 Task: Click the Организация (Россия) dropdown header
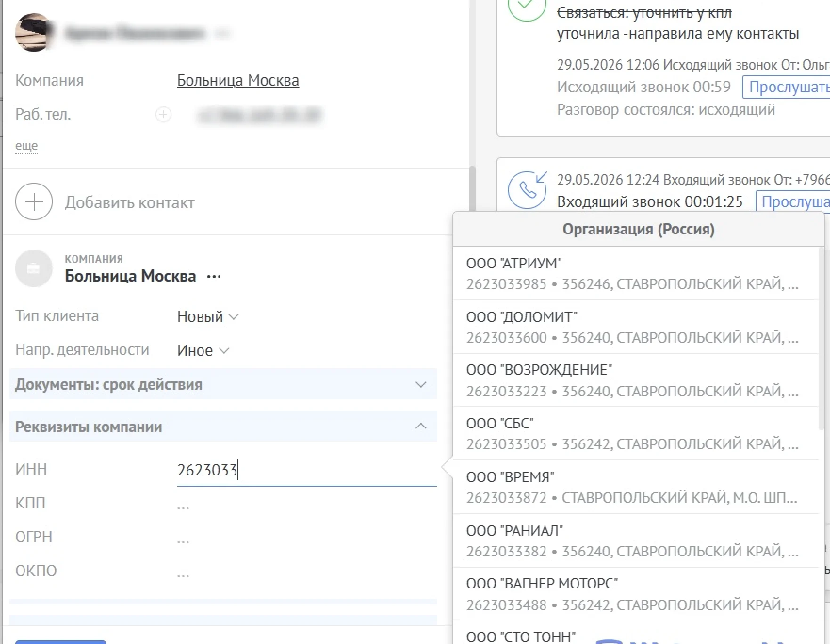(639, 229)
